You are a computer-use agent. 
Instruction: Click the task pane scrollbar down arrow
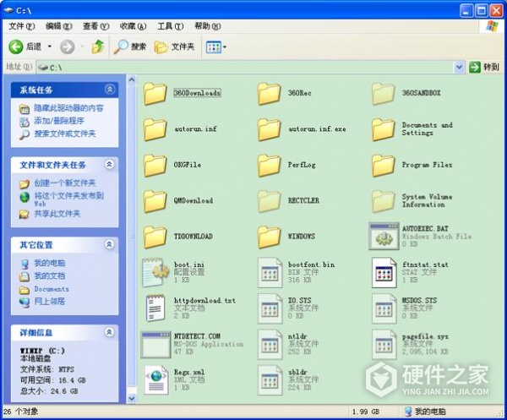point(132,398)
